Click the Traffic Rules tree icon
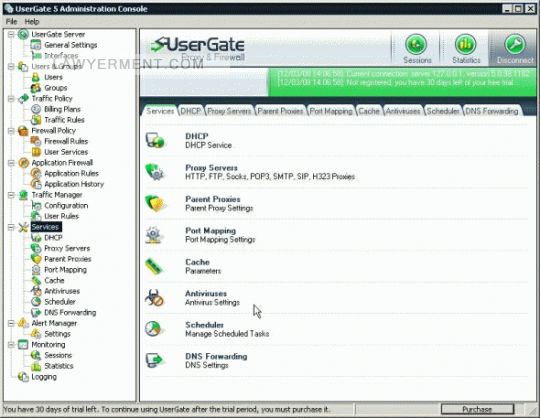 tap(36, 120)
